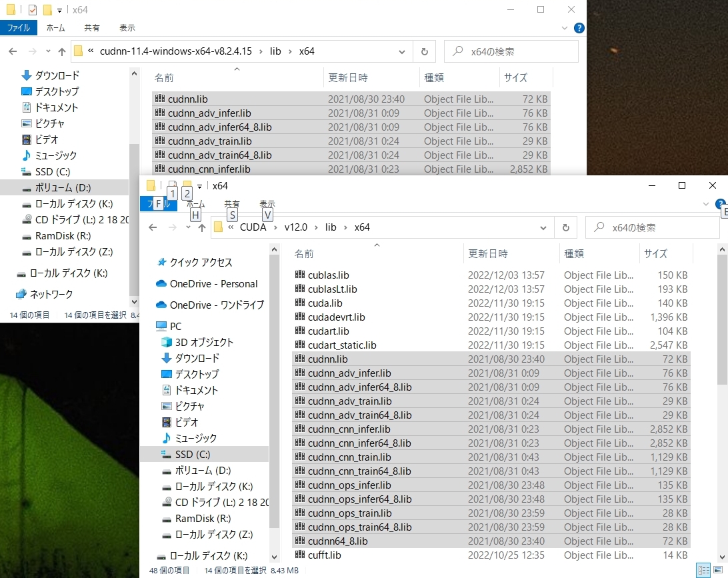The width and height of the screenshot is (728, 578).
Task: Click x64の検索 search box in cudnn window
Action: pyautogui.click(x=511, y=51)
